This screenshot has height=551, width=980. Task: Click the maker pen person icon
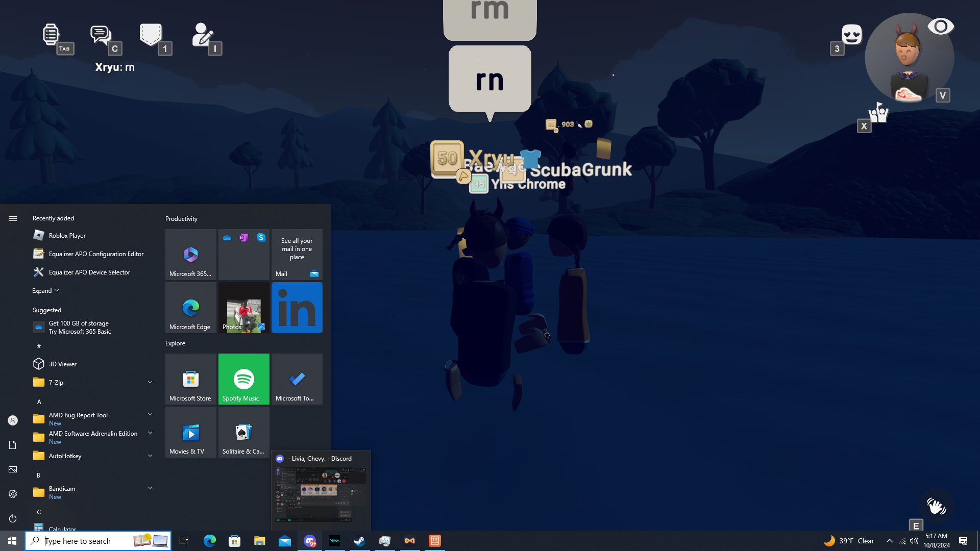click(202, 35)
